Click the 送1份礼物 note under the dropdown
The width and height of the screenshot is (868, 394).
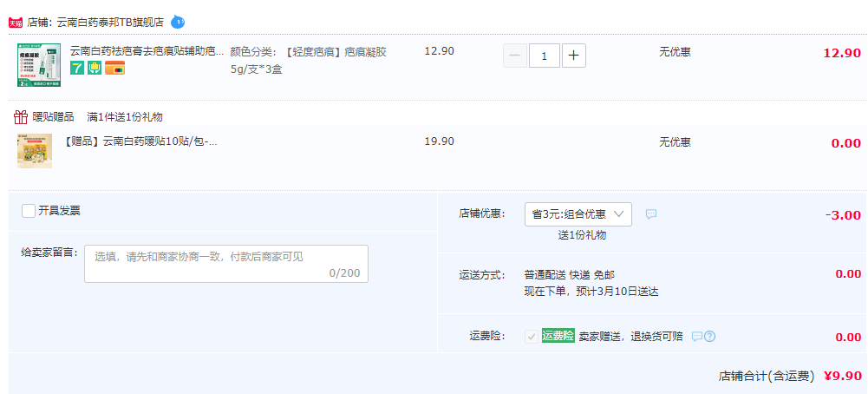tap(582, 235)
